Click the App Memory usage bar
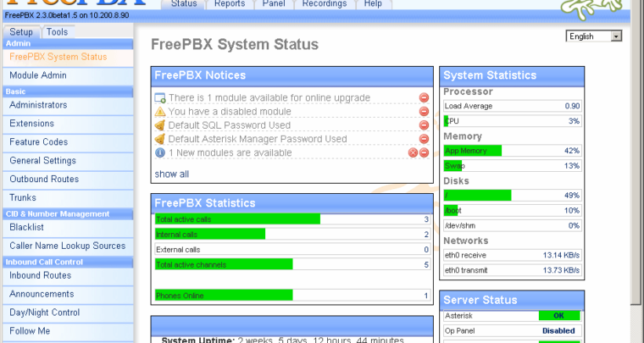This screenshot has height=343, width=644. pos(473,151)
